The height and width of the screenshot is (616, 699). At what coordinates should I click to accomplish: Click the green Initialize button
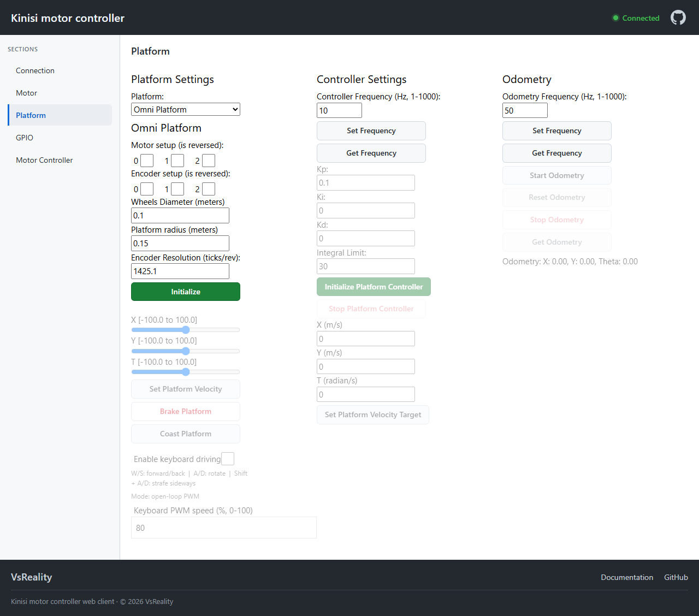tap(186, 292)
